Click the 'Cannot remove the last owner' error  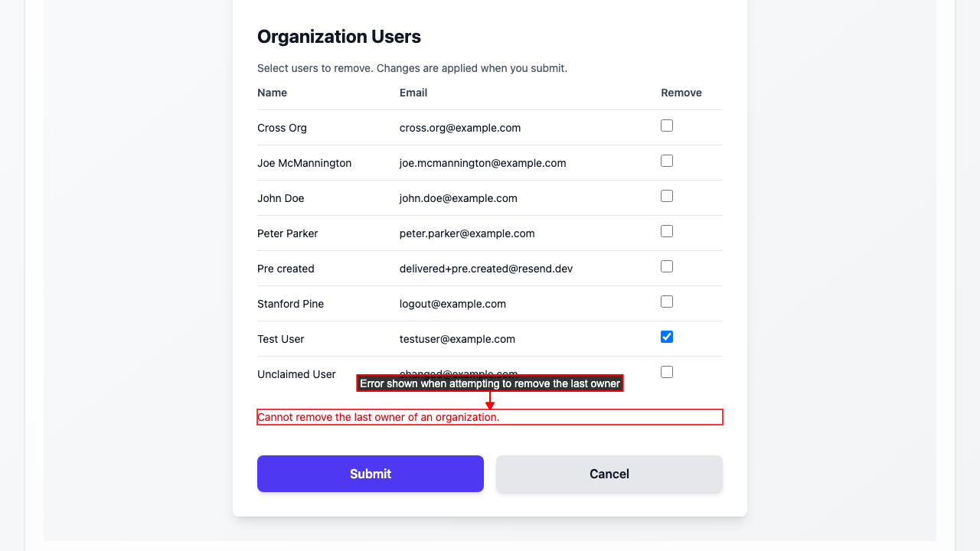378,417
